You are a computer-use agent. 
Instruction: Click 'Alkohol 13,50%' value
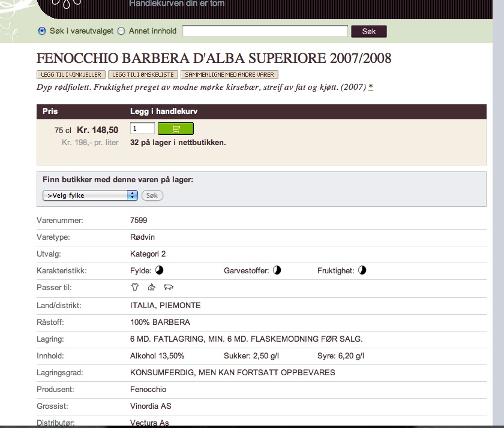pos(157,355)
